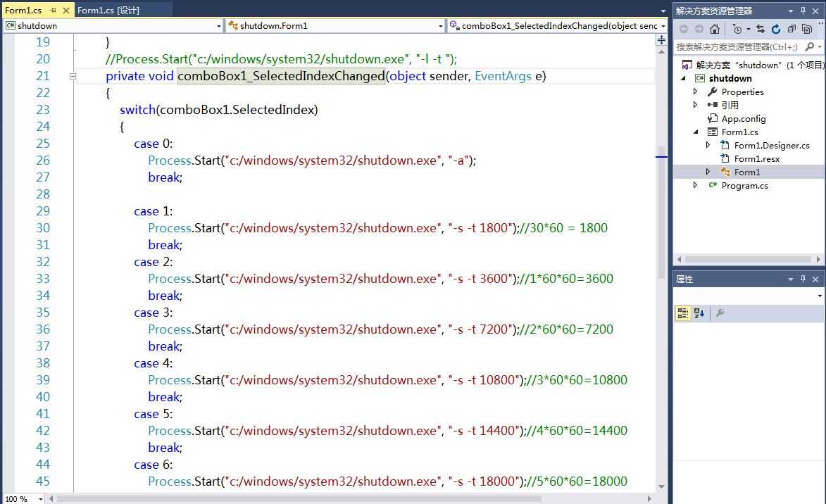This screenshot has width=826, height=504.
Task: Open the 100 % zoom dropdown
Action: [x=41, y=499]
